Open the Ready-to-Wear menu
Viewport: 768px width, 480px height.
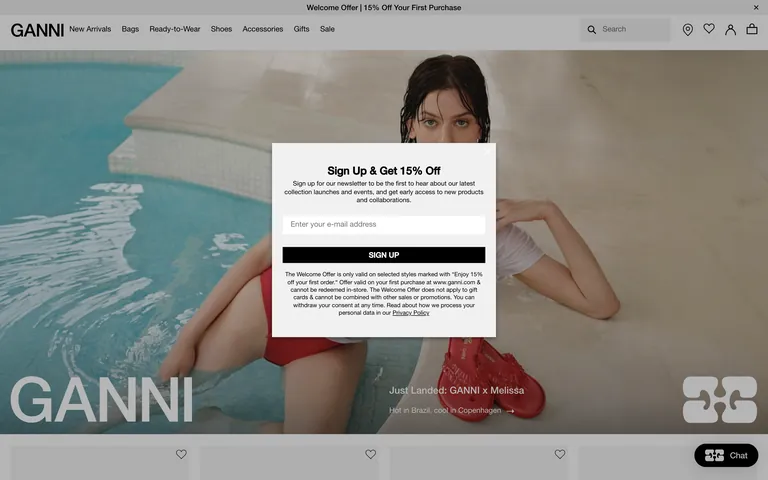(x=175, y=29)
